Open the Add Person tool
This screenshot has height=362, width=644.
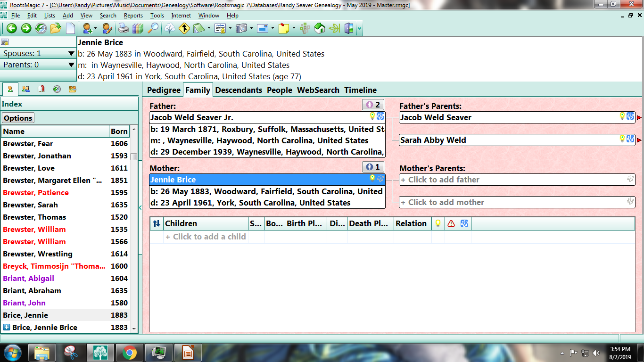(87, 28)
